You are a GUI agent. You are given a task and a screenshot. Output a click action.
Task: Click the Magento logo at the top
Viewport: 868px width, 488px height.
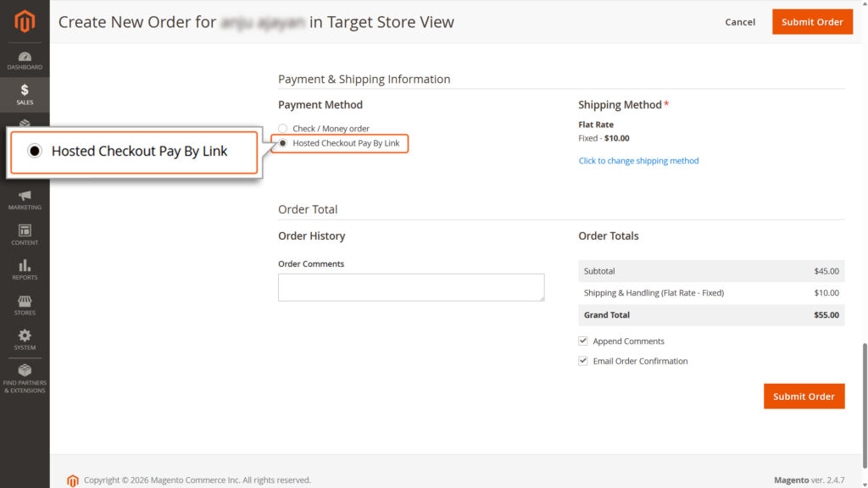(25, 22)
